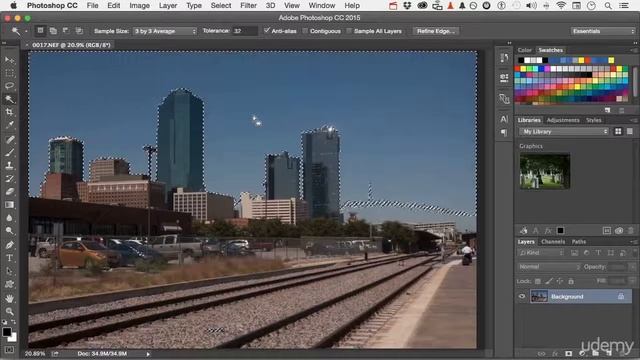Open the Opacity slider arrow
Viewport: 640px width, 360px height.
(632, 267)
